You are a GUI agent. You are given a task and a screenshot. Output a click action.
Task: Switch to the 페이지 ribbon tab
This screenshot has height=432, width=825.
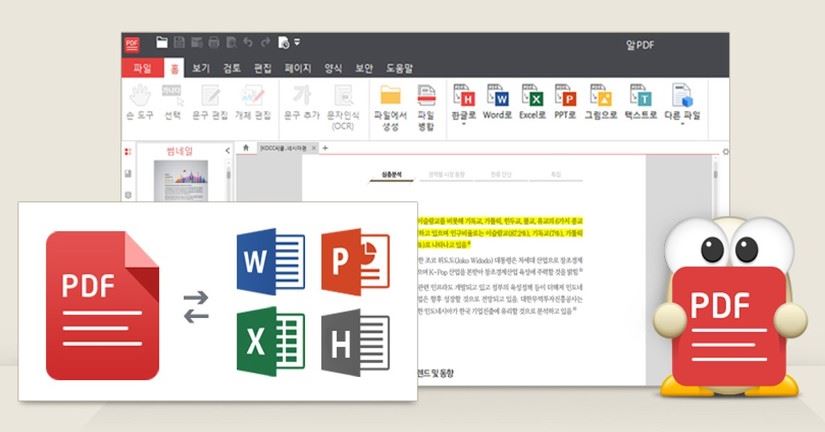coord(298,68)
